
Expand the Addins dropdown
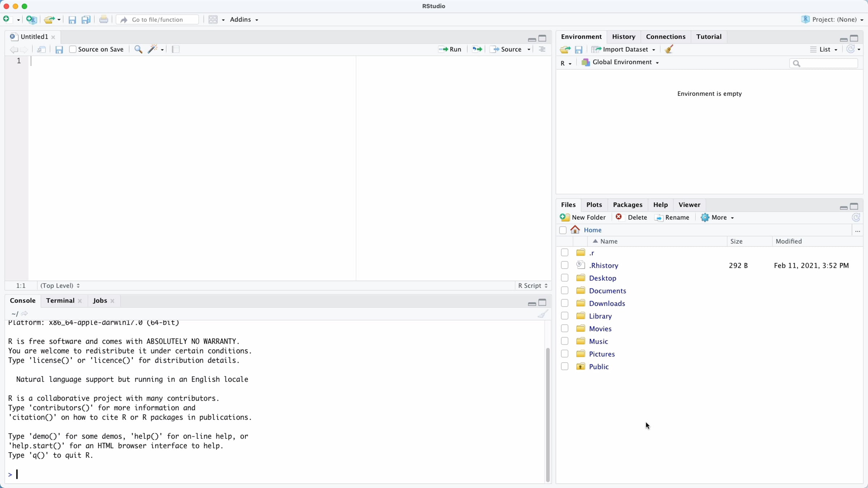pyautogui.click(x=244, y=20)
